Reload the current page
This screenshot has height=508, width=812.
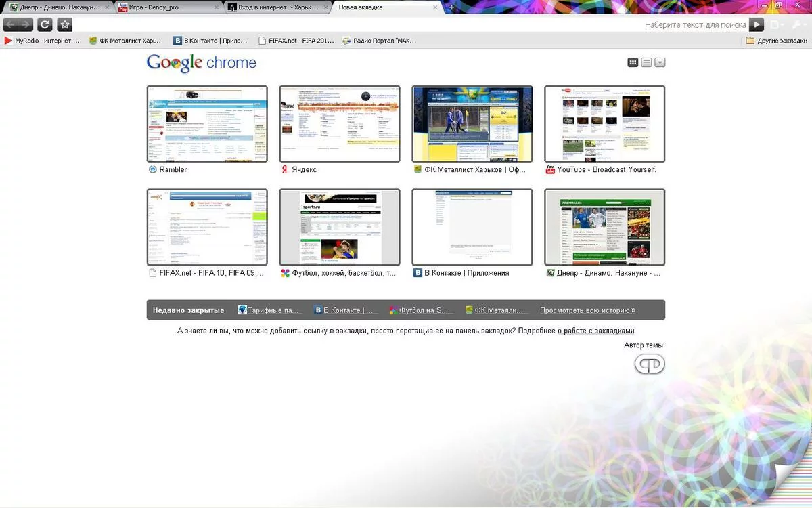point(45,24)
